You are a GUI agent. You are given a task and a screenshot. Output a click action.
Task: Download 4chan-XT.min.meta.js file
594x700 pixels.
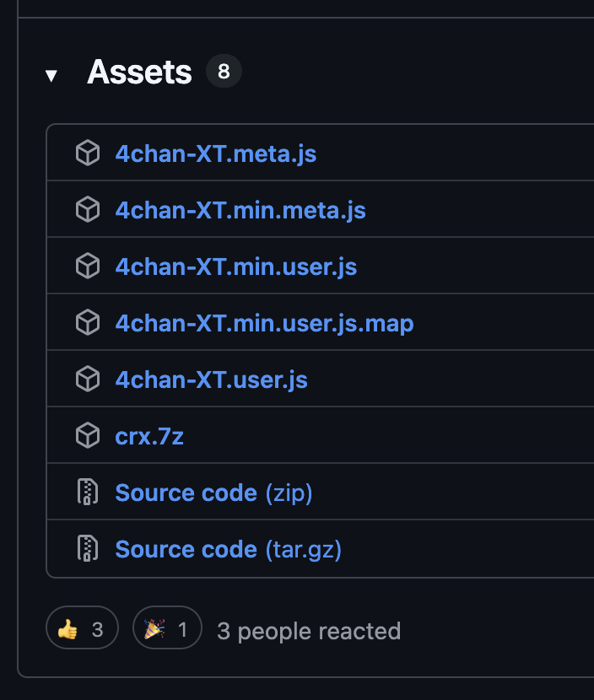[x=240, y=210]
